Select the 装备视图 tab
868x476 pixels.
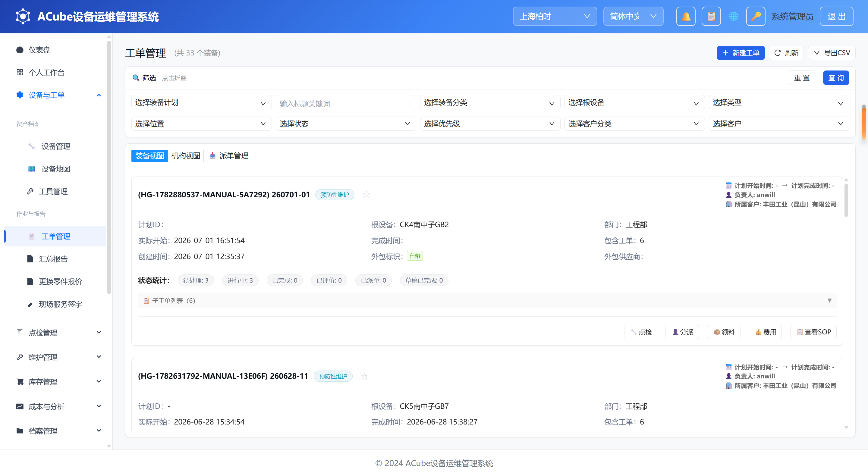[x=149, y=156]
